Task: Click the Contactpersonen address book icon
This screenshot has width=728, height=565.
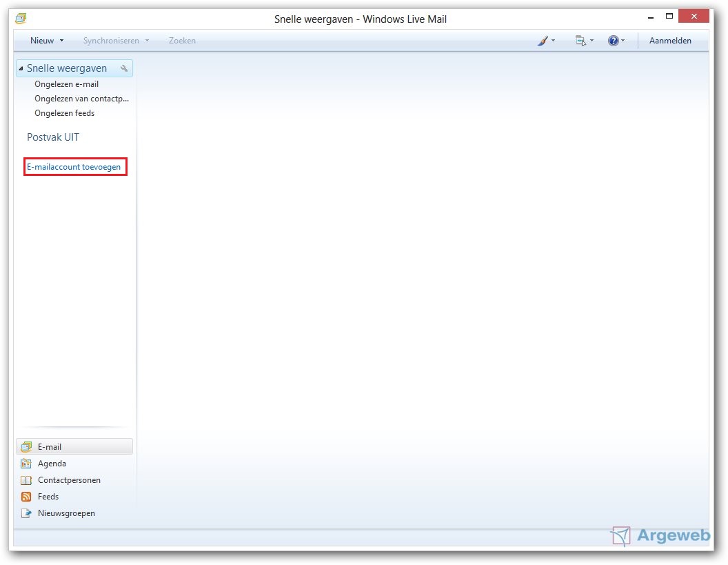Action: pos(26,480)
